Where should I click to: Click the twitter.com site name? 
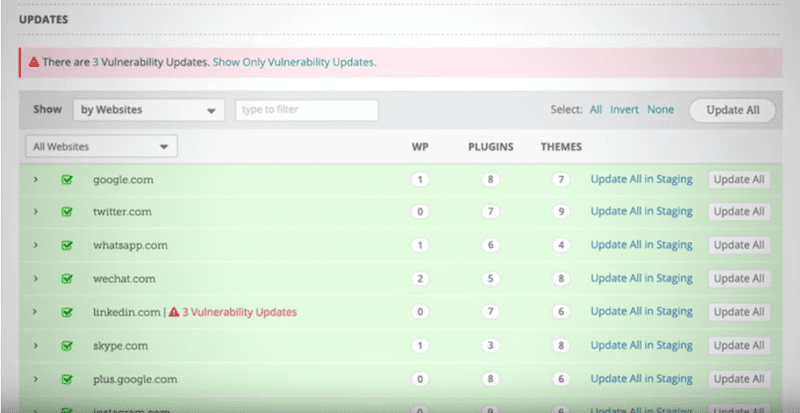tap(122, 212)
